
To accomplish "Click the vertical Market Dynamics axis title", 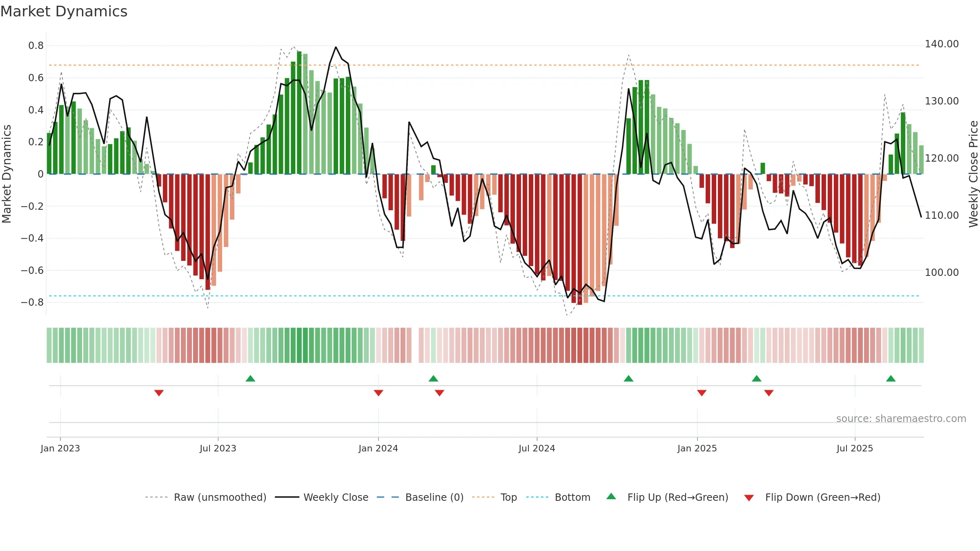I will 7,174.
